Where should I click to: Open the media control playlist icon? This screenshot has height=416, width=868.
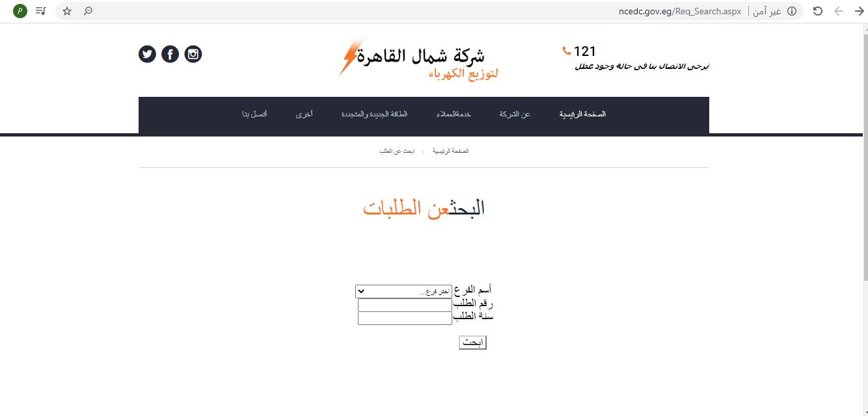tap(41, 11)
